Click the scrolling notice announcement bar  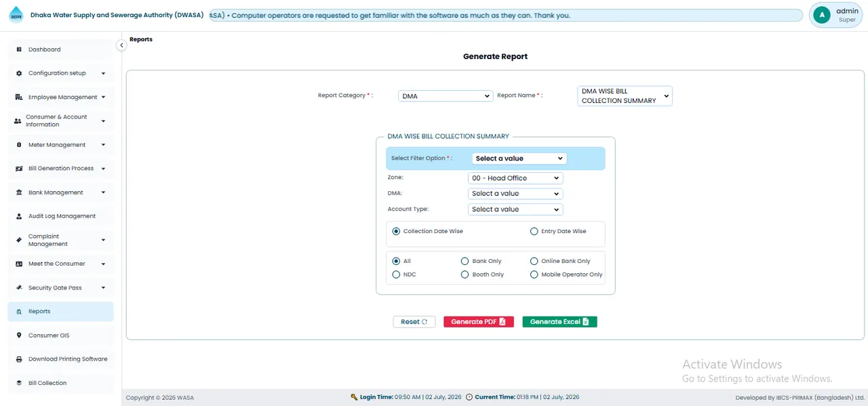(506, 15)
